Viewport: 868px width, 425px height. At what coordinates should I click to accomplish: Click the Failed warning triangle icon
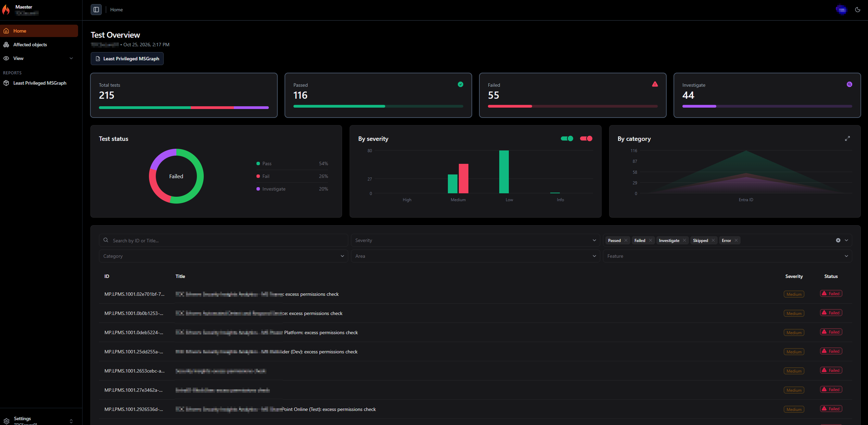[655, 84]
